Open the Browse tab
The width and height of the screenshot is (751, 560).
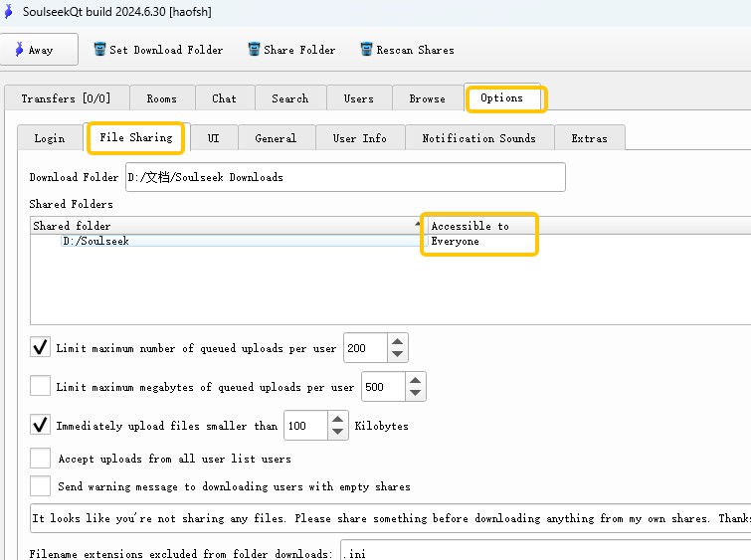click(428, 98)
